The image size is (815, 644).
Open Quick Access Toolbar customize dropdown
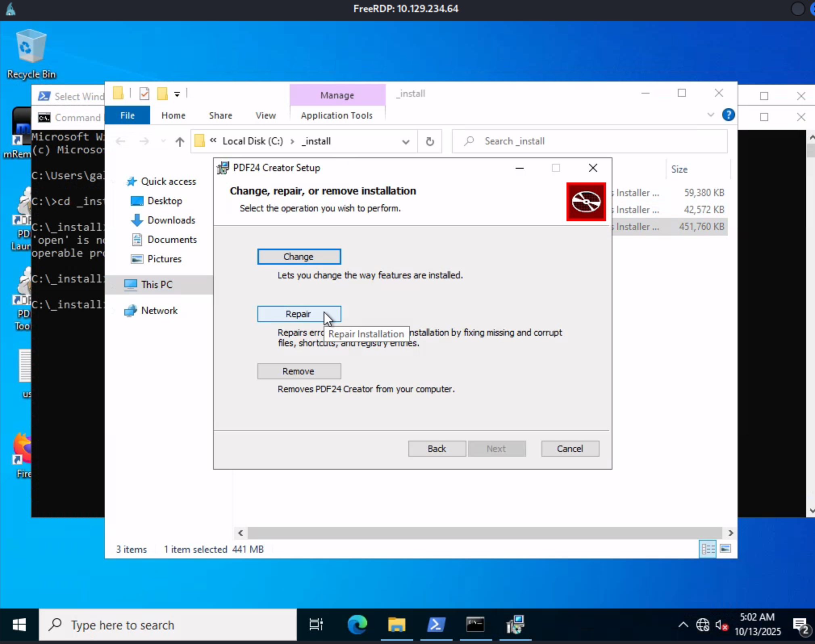[177, 94]
